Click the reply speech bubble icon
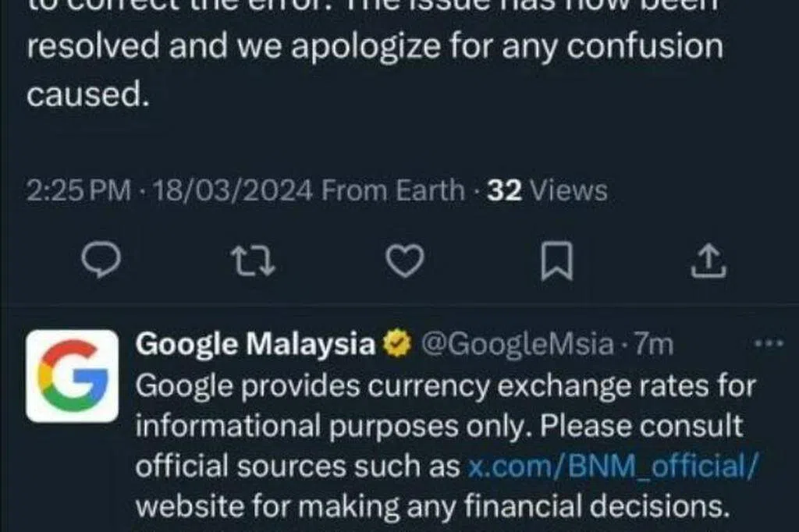Screen dimensions: 799x532 101,261
